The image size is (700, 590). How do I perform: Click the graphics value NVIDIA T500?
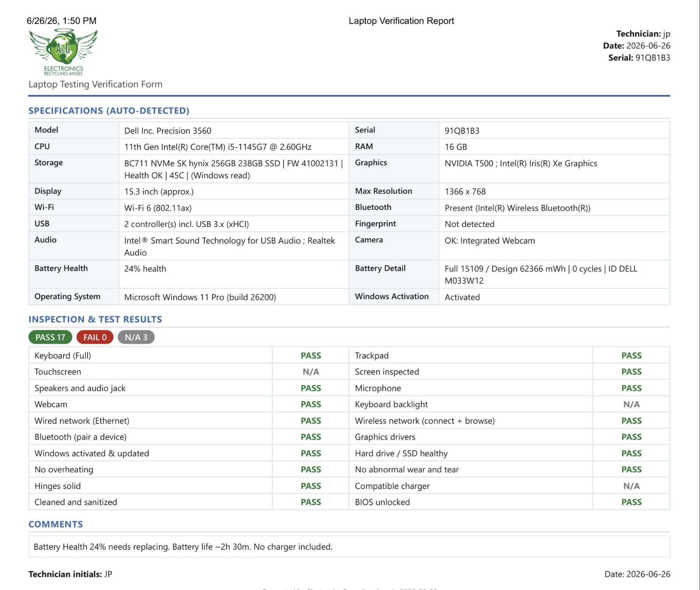click(x=521, y=164)
